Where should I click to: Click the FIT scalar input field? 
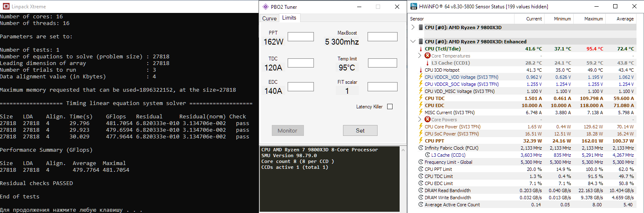(x=383, y=87)
